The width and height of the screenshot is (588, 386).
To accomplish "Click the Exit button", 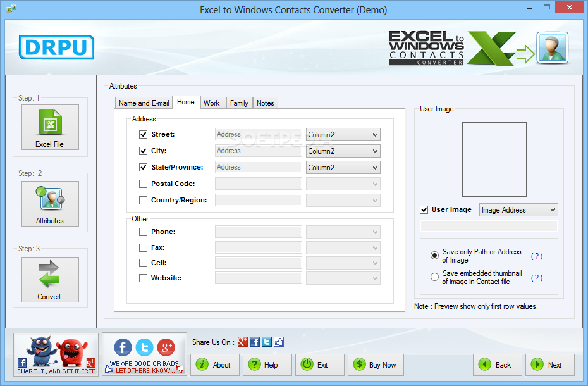I will click(x=319, y=364).
